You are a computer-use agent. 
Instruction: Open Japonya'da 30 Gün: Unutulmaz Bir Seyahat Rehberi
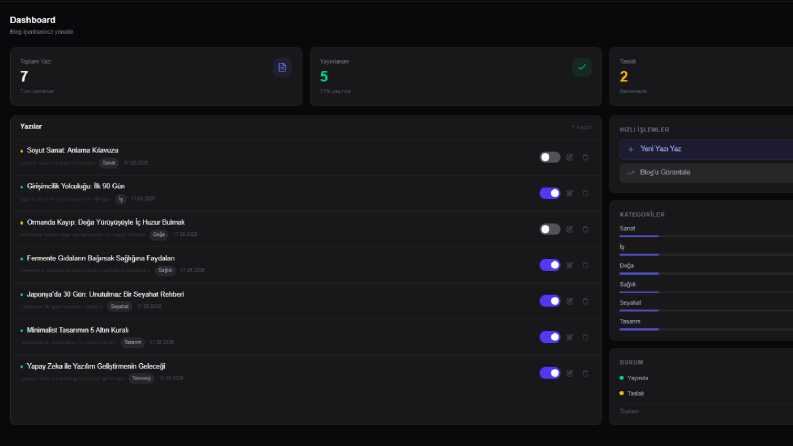click(x=105, y=294)
